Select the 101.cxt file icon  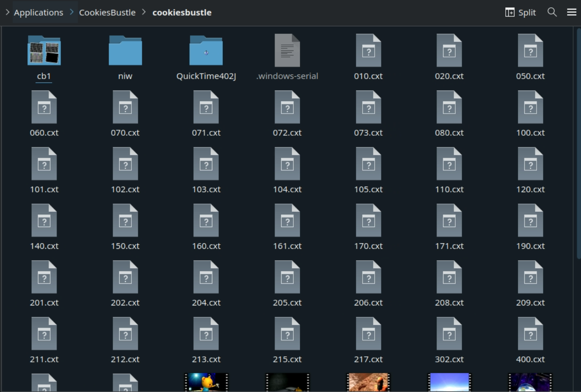tap(44, 164)
